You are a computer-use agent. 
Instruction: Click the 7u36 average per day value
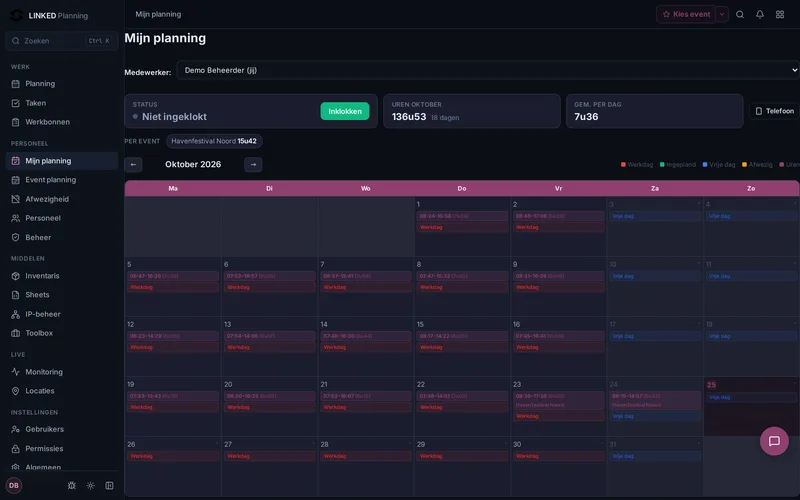click(x=586, y=117)
